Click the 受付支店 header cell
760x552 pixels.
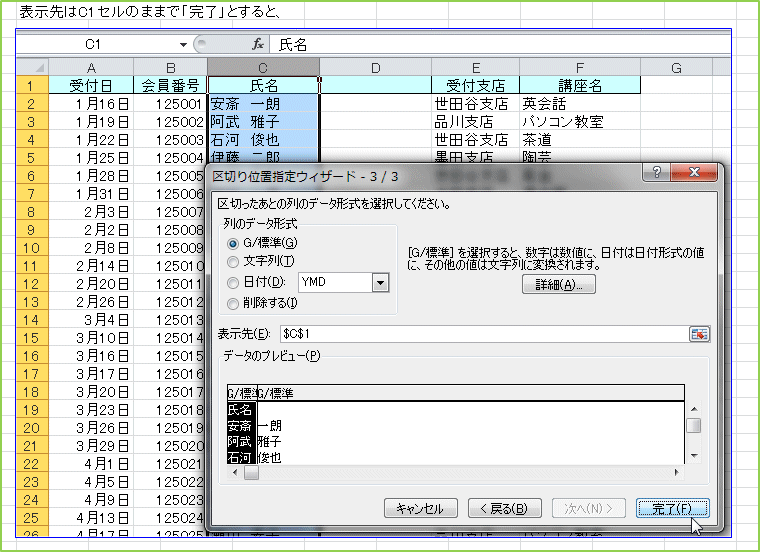tap(475, 86)
